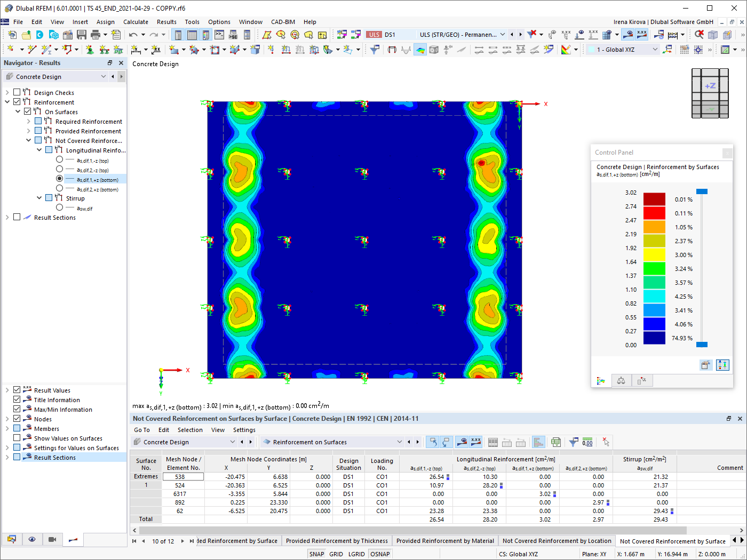Toggle the SNAP status bar button

[316, 554]
